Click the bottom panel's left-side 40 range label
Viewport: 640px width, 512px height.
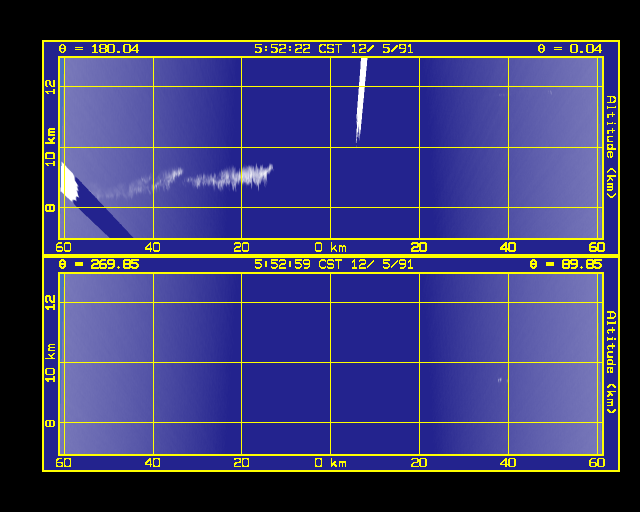(x=152, y=463)
